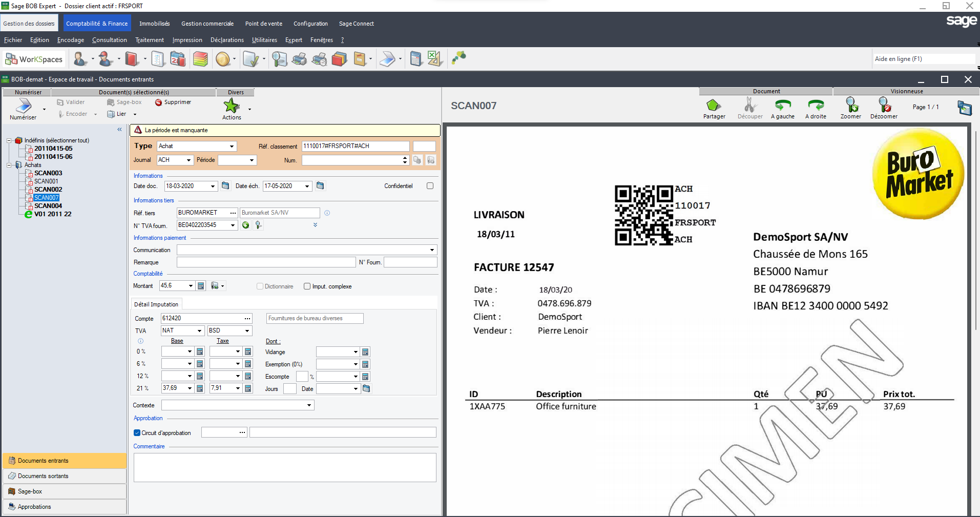Select V01 2011 22 tree item
Screen dimensions: 980x517
(53, 214)
